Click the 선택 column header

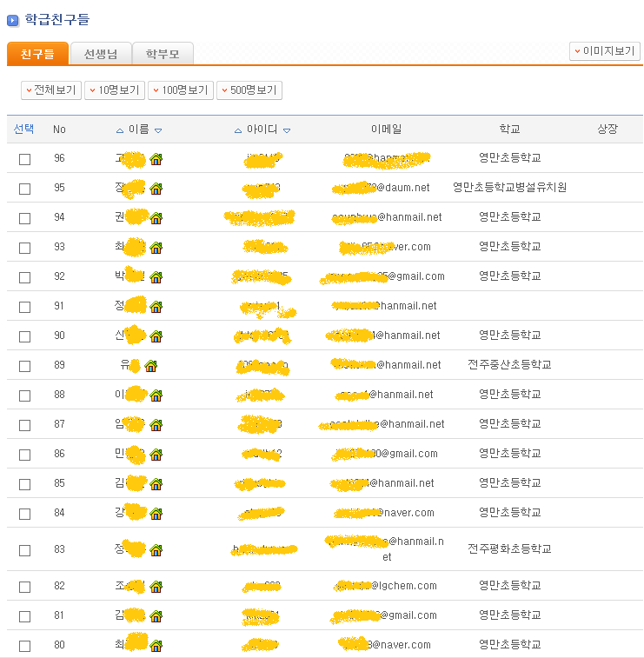(x=24, y=129)
